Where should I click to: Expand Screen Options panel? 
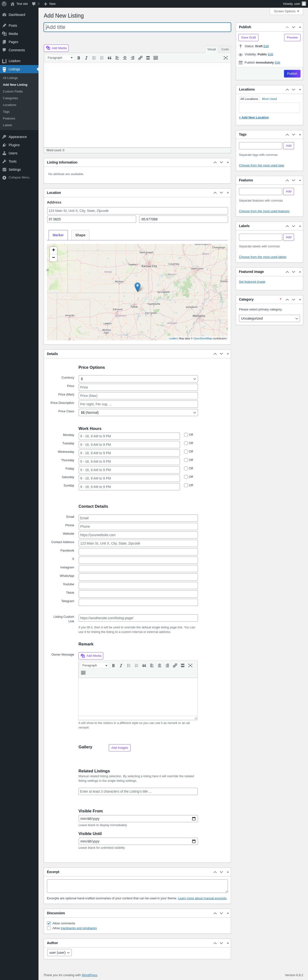coord(286,11)
